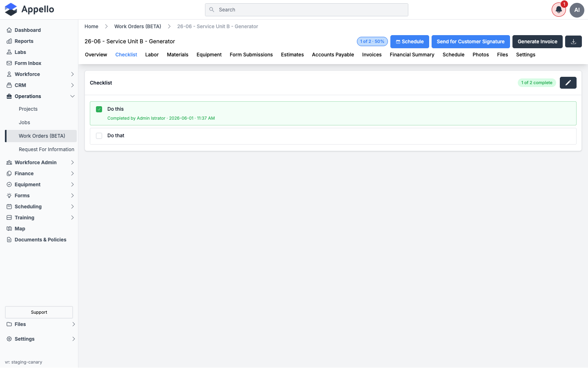Click the Schedule button
The width and height of the screenshot is (588, 375).
click(410, 42)
